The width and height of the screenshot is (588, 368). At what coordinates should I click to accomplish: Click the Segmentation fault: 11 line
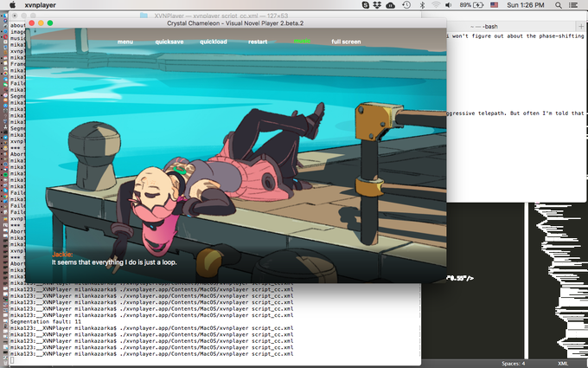tap(45, 321)
